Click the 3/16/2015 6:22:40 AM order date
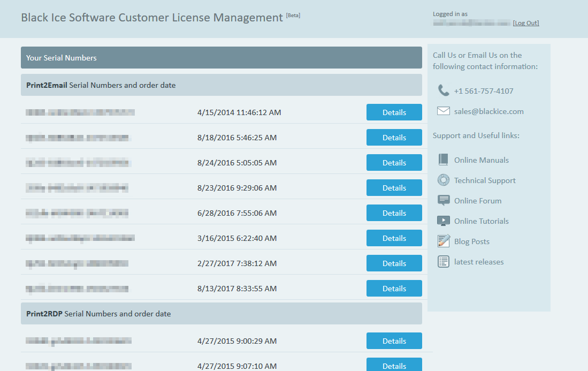Image resolution: width=588 pixels, height=371 pixels. [237, 238]
